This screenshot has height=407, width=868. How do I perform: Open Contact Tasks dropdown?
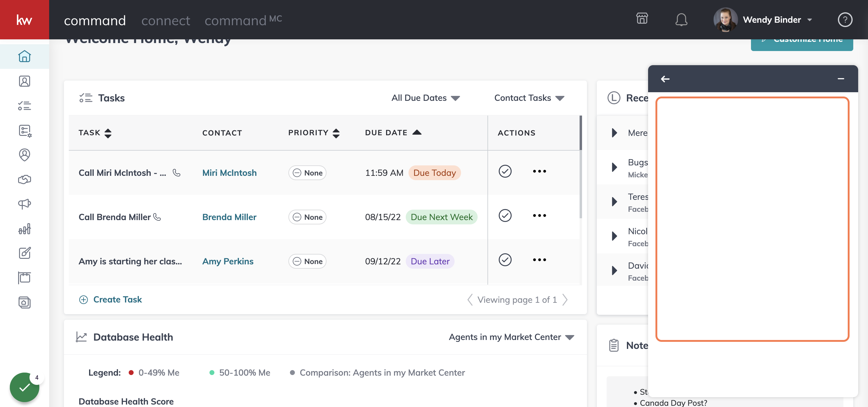pos(529,98)
